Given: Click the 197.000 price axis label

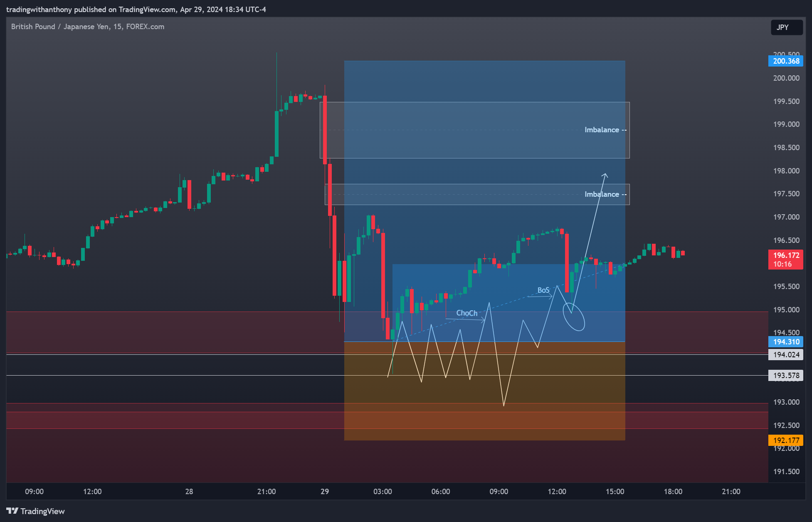Looking at the screenshot, I should pyautogui.click(x=786, y=217).
